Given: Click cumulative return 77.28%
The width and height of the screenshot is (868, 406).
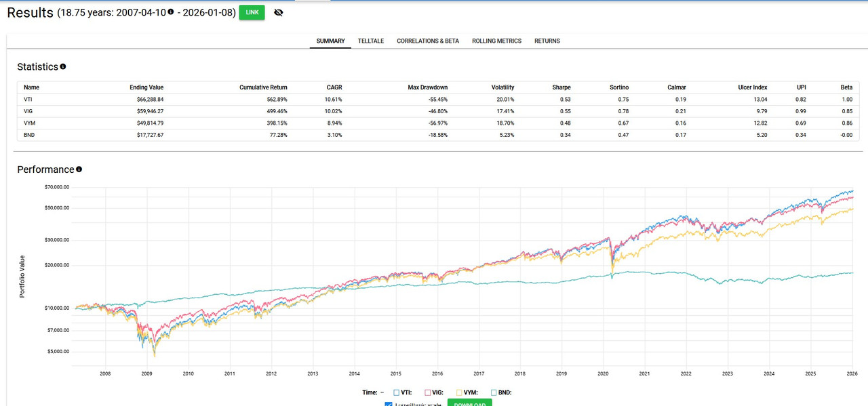Looking at the screenshot, I should click(278, 135).
